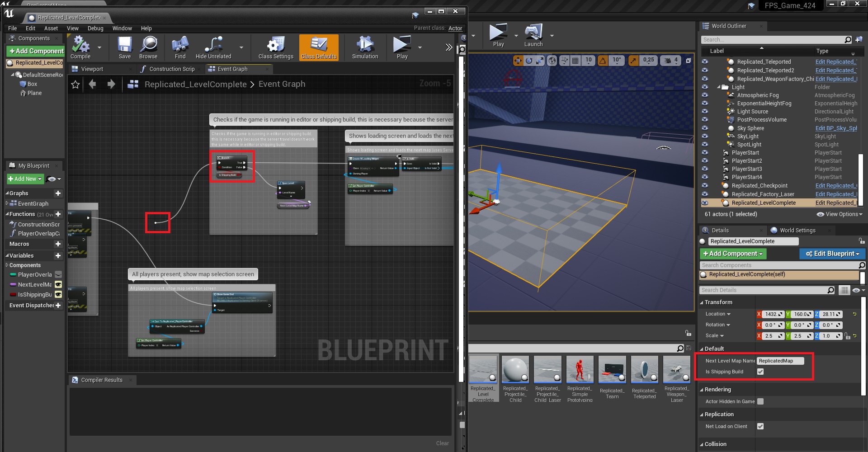Open Browse in the blueprint toolbar
868x452 pixels.
[x=148, y=47]
